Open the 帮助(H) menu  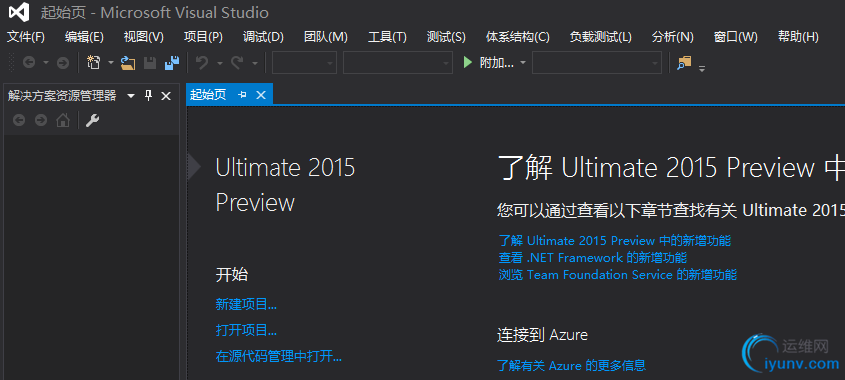(x=798, y=37)
